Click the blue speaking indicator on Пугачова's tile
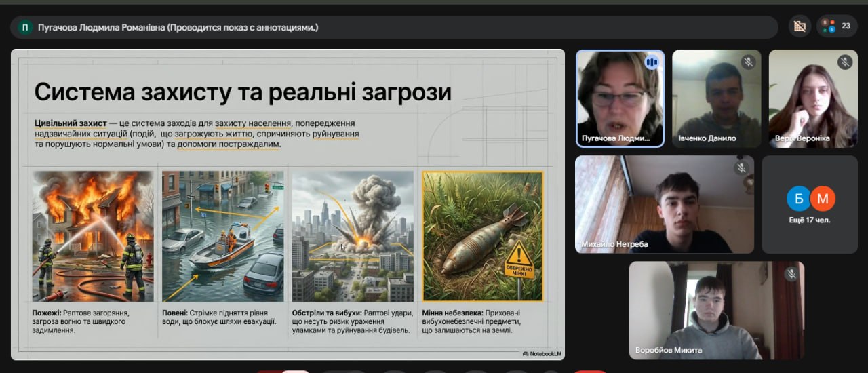Viewport: 868px width, 373px height. pyautogui.click(x=652, y=62)
